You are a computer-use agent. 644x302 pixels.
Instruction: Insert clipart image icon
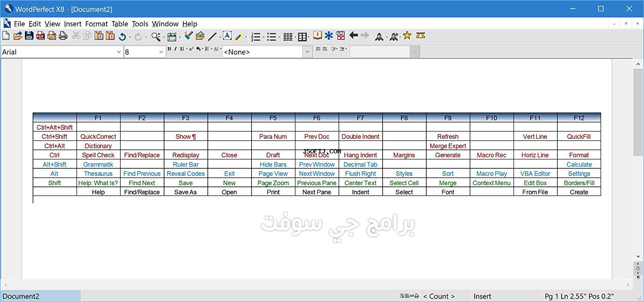click(x=200, y=36)
